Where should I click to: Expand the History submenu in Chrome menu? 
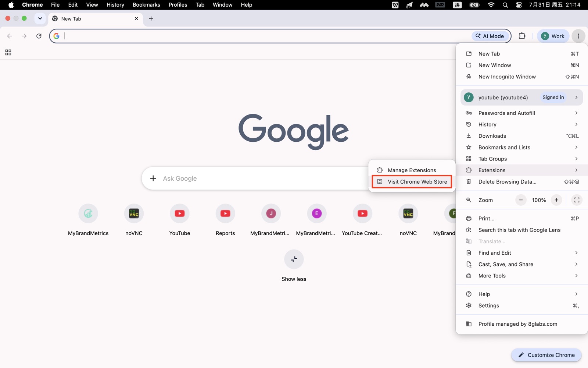522,124
